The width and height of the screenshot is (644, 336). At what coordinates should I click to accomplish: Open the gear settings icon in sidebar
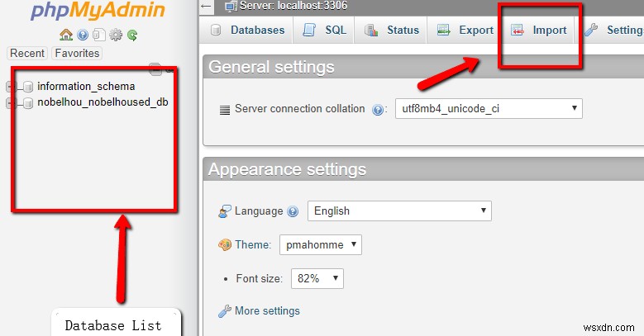(116, 35)
